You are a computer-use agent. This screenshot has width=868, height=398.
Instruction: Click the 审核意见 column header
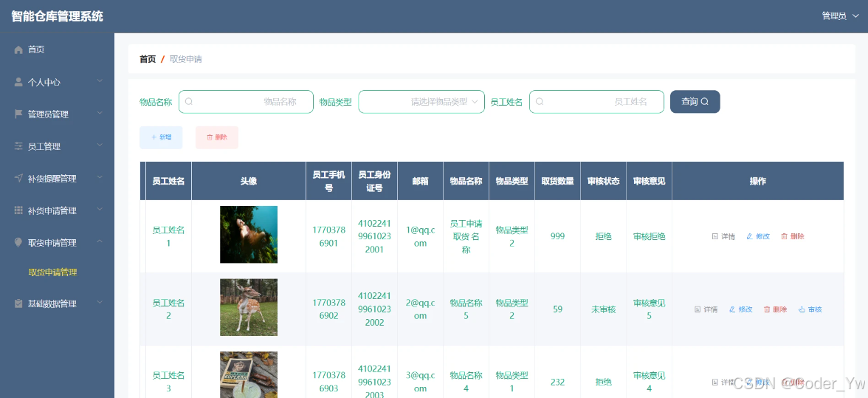650,181
